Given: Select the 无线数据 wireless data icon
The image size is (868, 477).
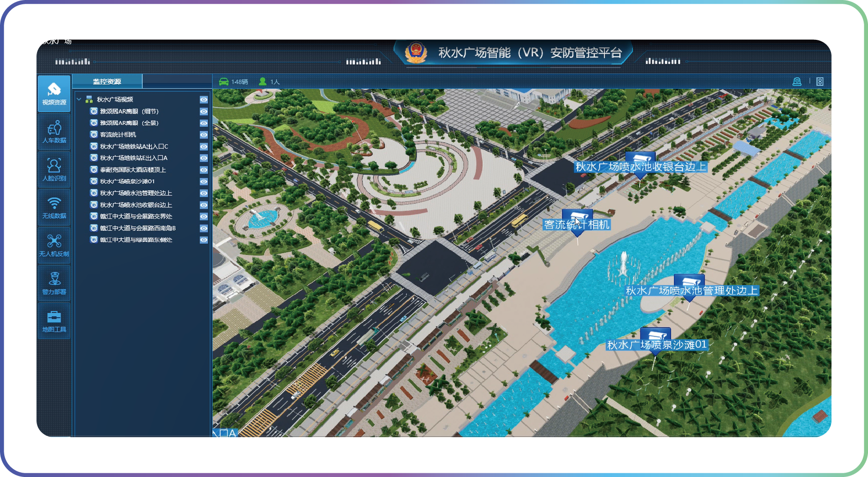Looking at the screenshot, I should [54, 207].
